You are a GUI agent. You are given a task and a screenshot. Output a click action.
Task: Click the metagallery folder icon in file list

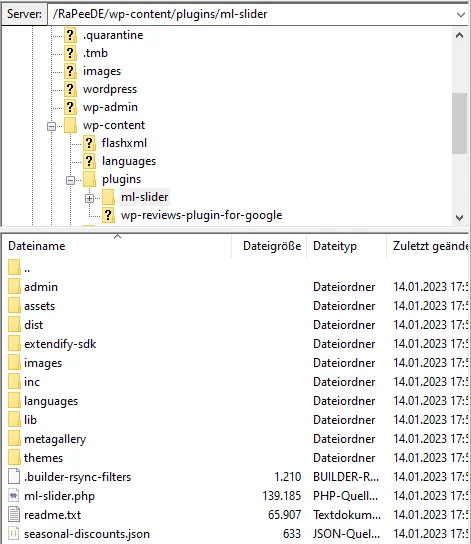[14, 439]
